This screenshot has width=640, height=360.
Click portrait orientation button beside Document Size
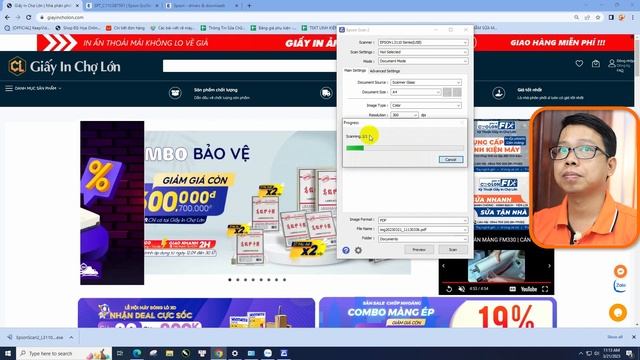(448, 92)
